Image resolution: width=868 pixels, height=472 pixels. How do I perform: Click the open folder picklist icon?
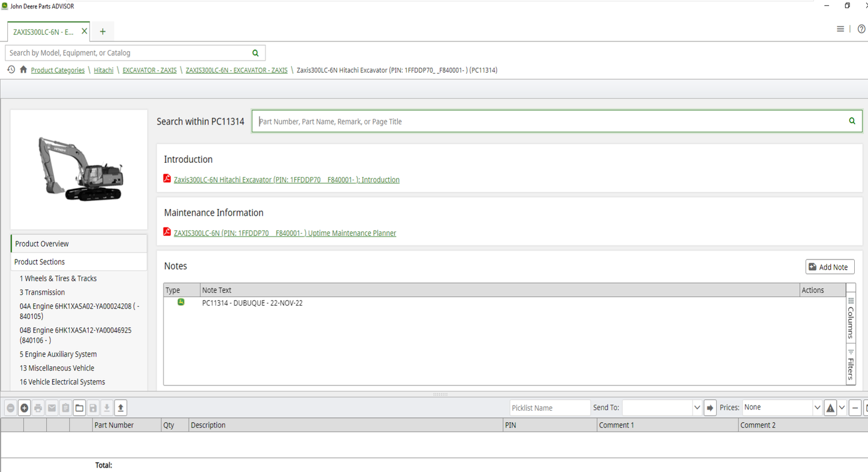tap(79, 408)
